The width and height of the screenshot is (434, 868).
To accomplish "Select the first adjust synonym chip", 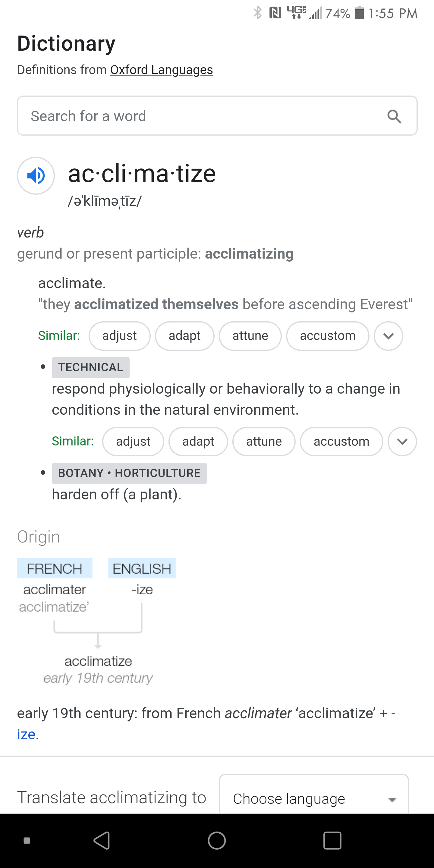I will click(x=120, y=336).
